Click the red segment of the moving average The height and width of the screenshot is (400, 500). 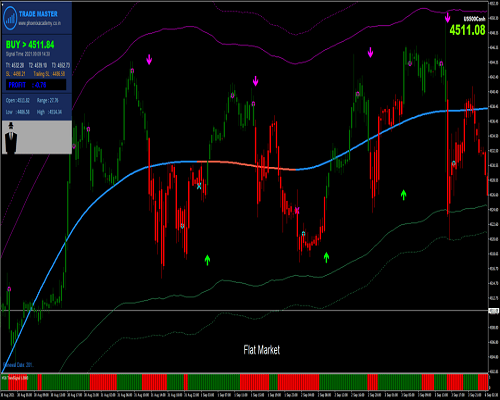pyautogui.click(x=246, y=165)
